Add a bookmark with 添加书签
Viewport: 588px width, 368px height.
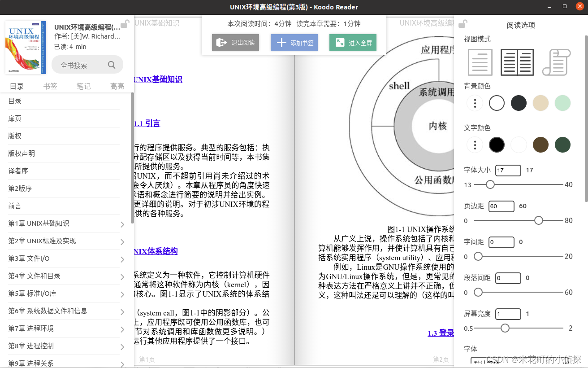point(294,43)
